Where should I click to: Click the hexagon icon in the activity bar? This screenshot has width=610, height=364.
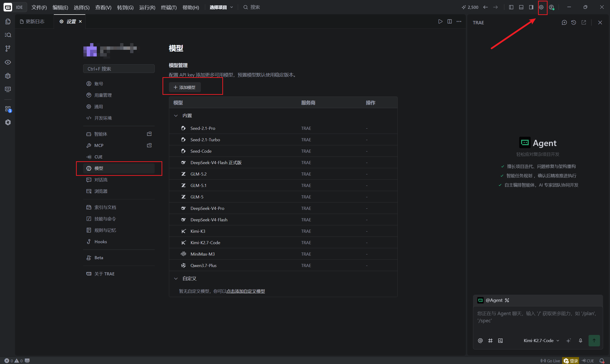[8, 122]
